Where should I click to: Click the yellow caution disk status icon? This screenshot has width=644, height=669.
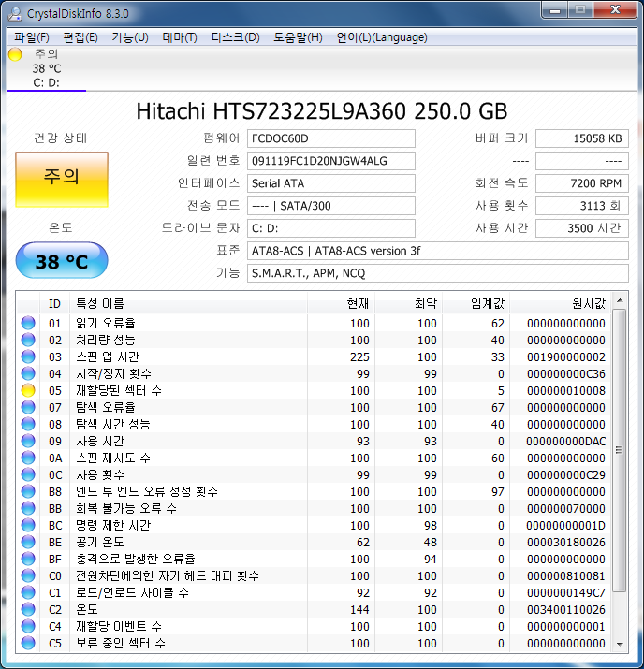[x=15, y=54]
